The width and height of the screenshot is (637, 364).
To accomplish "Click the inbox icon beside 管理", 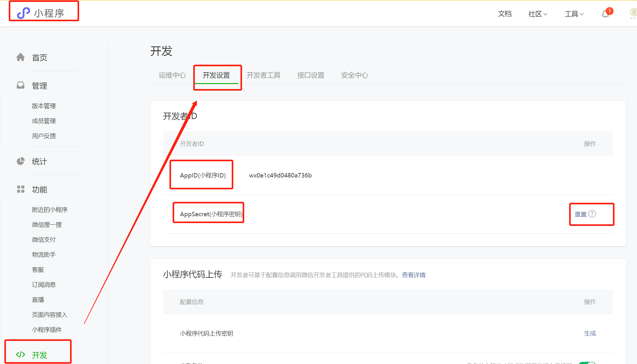I will click(x=21, y=85).
